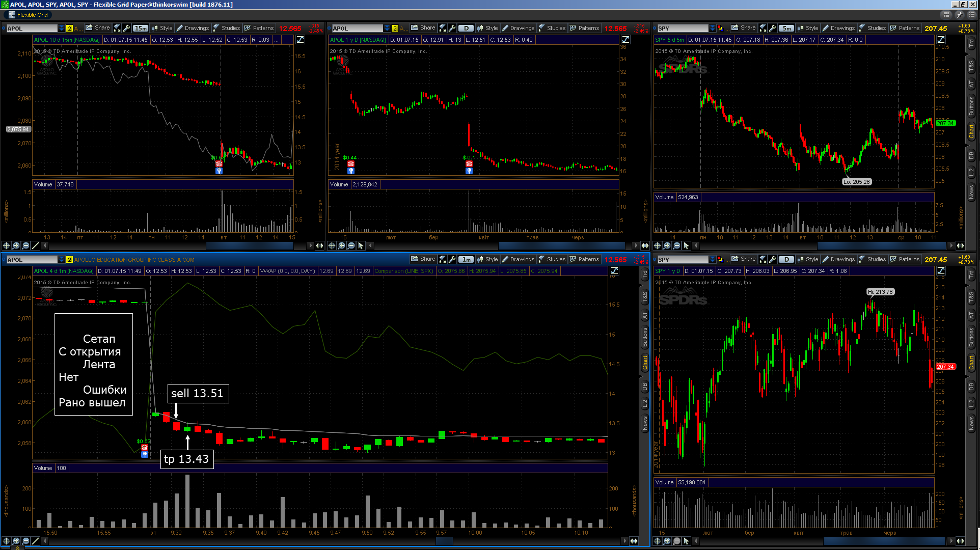Open Studies in bottom-left APOL 1m chart
This screenshot has width=980, height=550.
click(552, 259)
